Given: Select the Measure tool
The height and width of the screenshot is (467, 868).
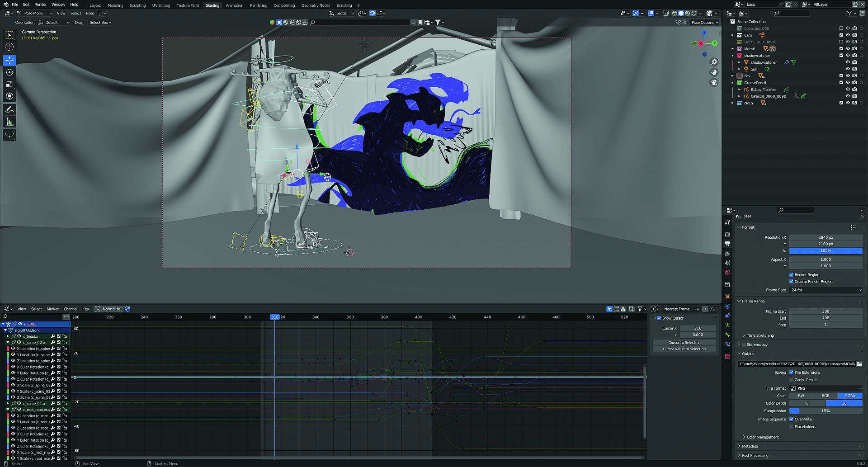Looking at the screenshot, I should (x=9, y=121).
